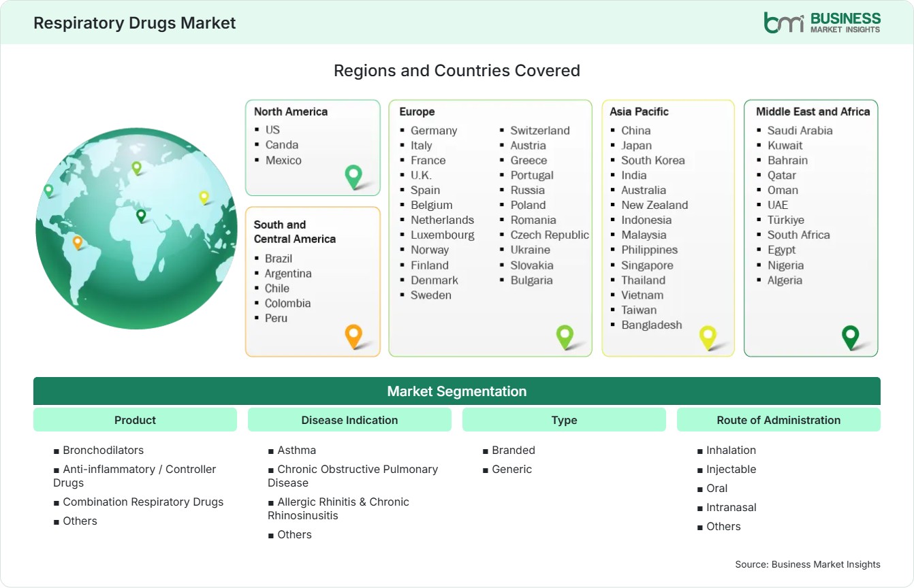Click 'Inhalation' under Route of Administration
The image size is (914, 588).
coord(731,450)
